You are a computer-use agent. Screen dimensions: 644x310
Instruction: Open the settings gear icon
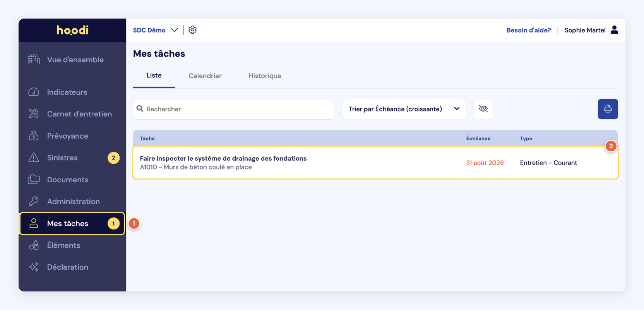coord(192,30)
